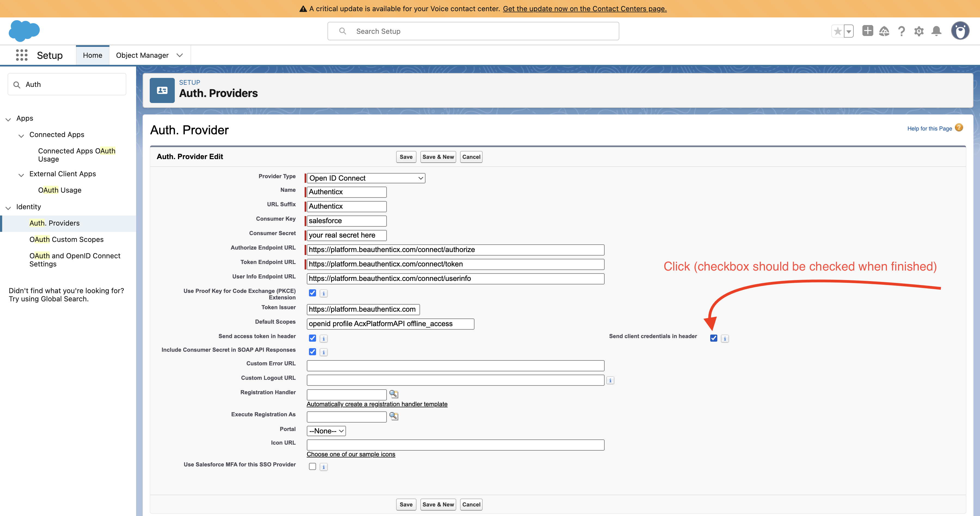Click the Custom Logout URL info icon

coord(610,380)
